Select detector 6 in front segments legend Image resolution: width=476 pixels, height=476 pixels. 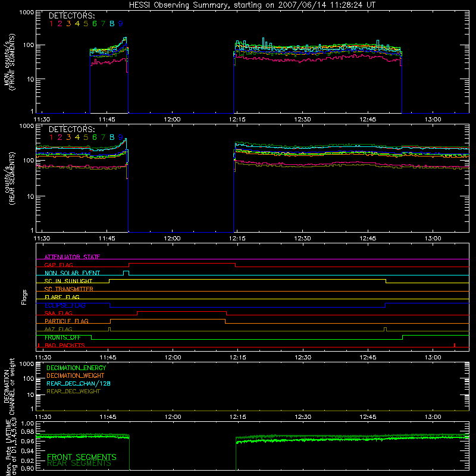click(x=95, y=23)
